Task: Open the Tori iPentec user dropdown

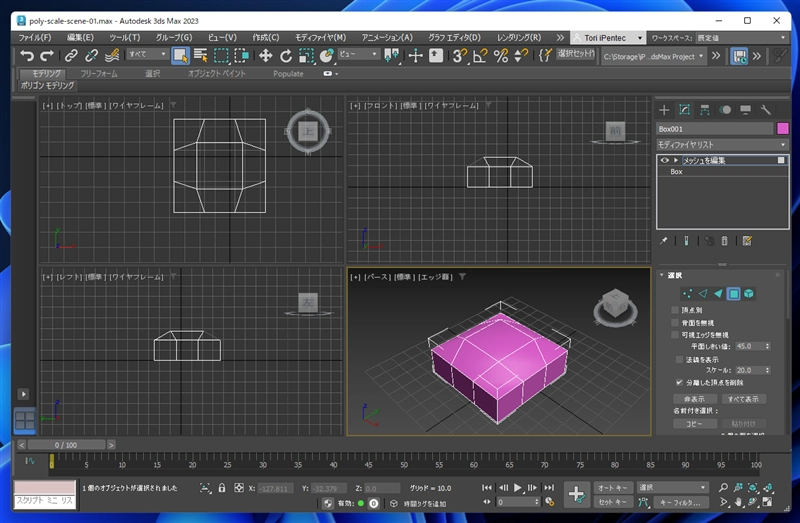Action: tap(607, 38)
